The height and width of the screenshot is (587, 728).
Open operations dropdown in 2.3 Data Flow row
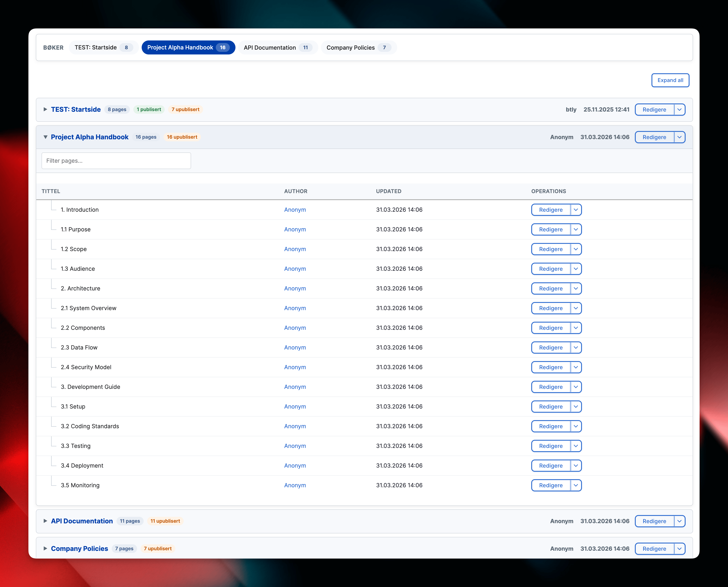(x=576, y=347)
